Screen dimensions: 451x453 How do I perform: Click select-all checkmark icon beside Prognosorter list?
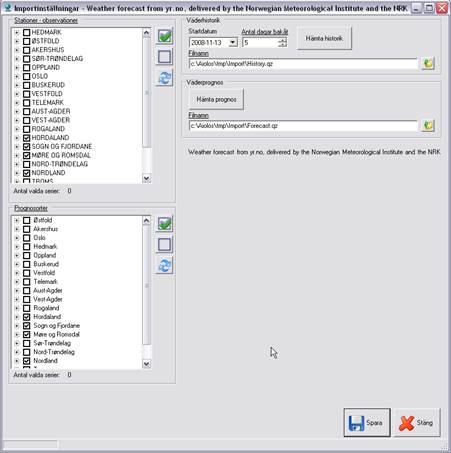(x=165, y=224)
